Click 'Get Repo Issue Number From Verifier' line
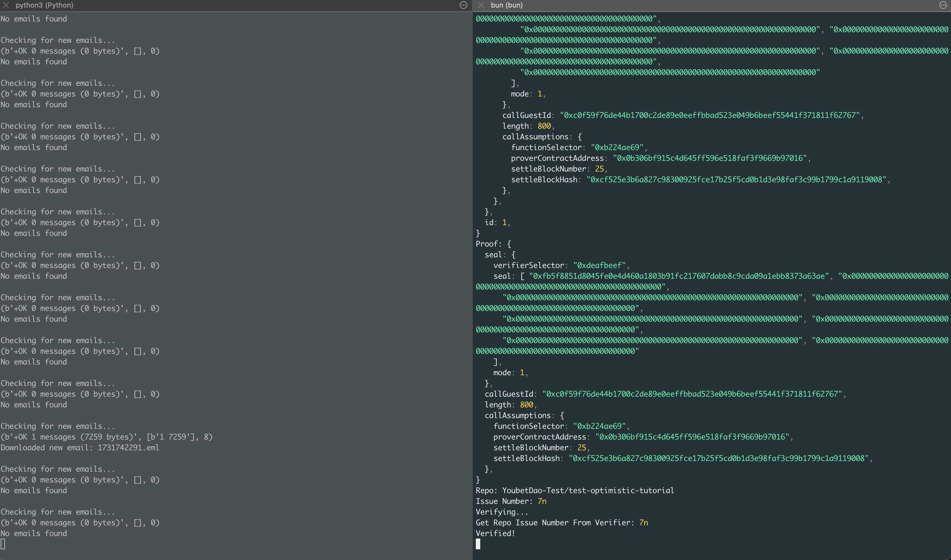Image resolution: width=951 pixels, height=560 pixels. pyautogui.click(x=562, y=523)
